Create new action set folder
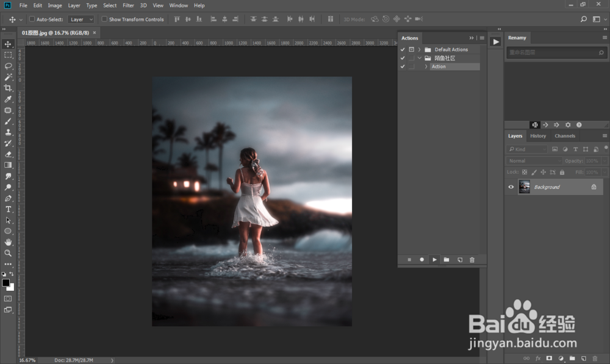 click(x=447, y=260)
